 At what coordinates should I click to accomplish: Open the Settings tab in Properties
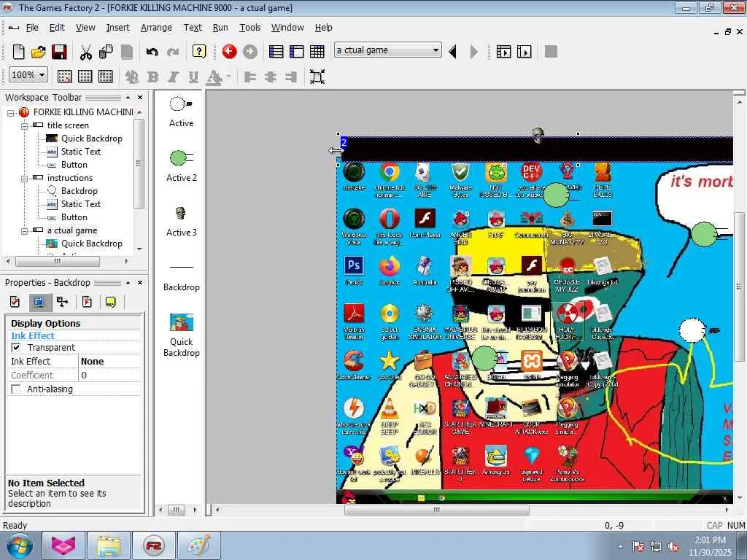tap(15, 302)
